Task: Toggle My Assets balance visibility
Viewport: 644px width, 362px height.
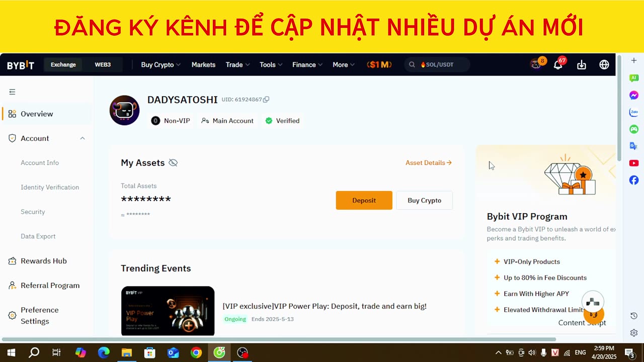Action: pyautogui.click(x=173, y=163)
